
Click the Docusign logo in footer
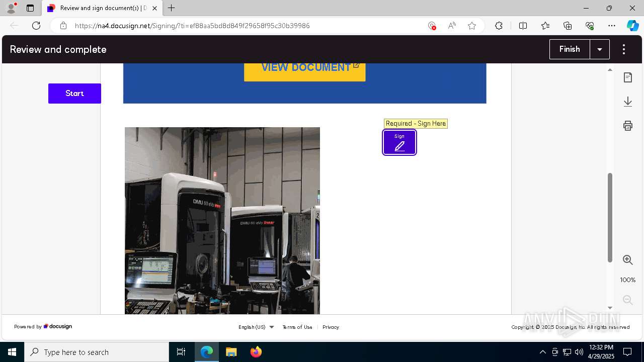pos(58,326)
